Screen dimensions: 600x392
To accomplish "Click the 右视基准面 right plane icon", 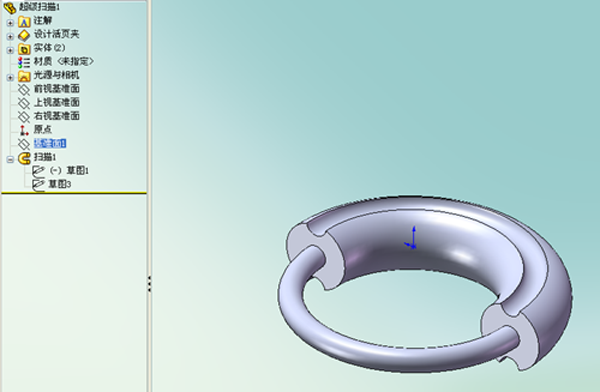I will pyautogui.click(x=24, y=117).
